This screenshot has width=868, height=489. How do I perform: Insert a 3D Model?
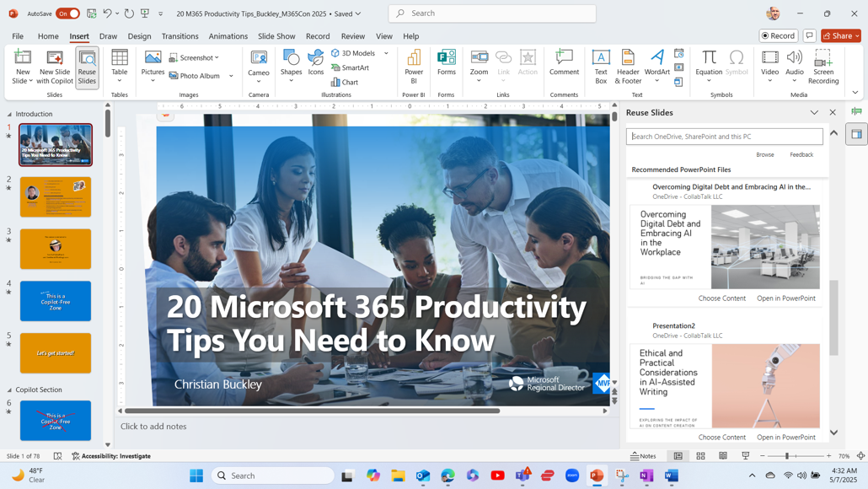tap(356, 52)
